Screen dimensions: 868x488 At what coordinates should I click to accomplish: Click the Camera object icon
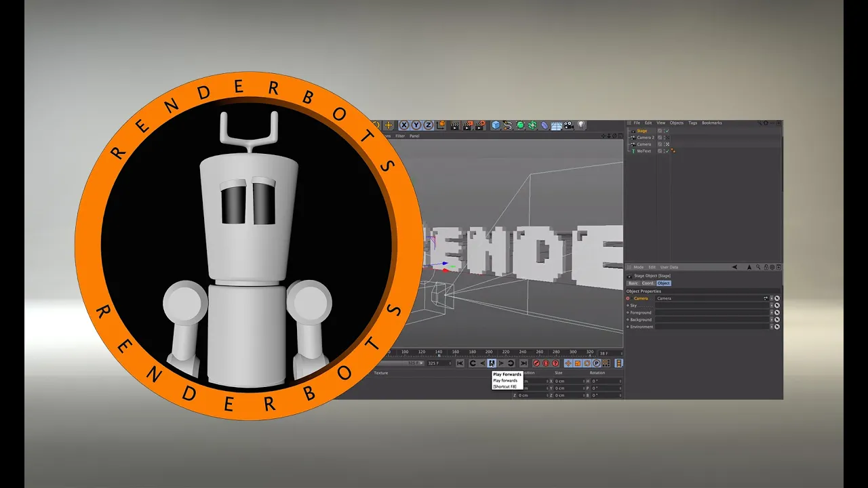pyautogui.click(x=568, y=125)
